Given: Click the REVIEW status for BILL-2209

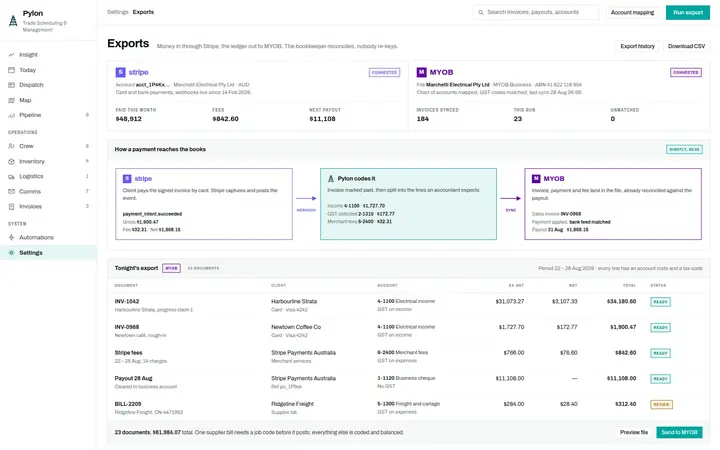Looking at the screenshot, I should [x=661, y=405].
